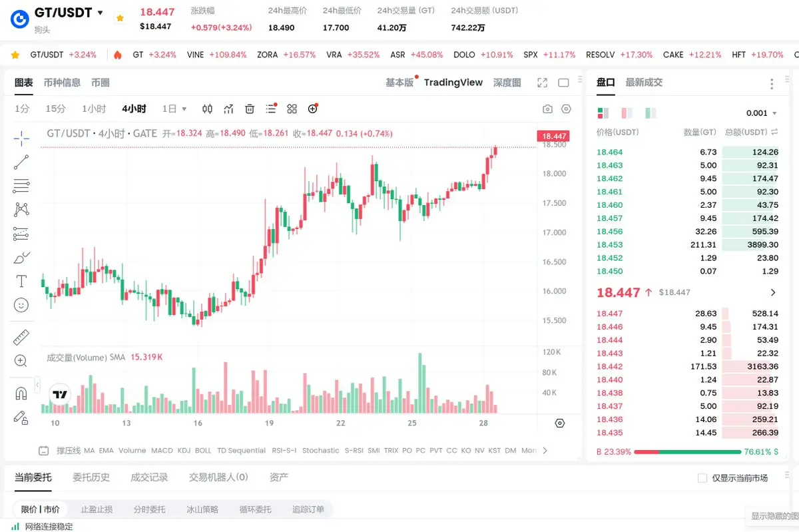Click the CAKE ticker in the scrolling bar
Viewport: 799px width, 532px height.
click(692, 55)
